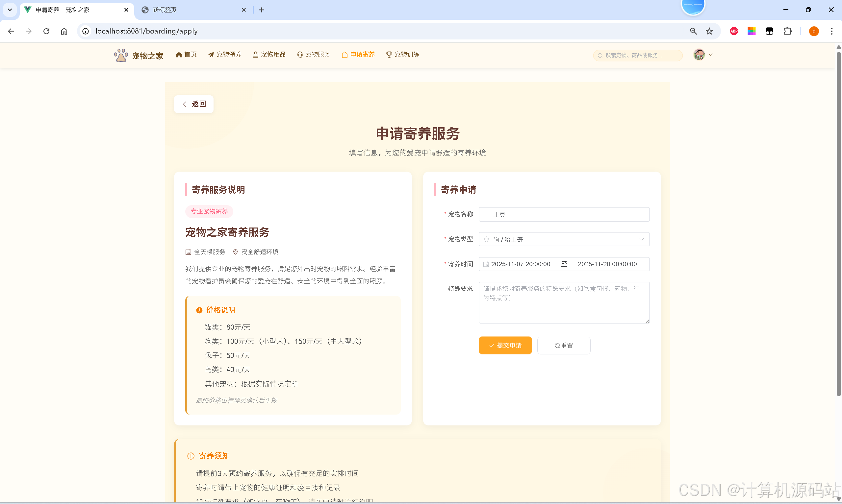Open the tab search chevron button
This screenshot has height=504, width=842.
point(10,10)
